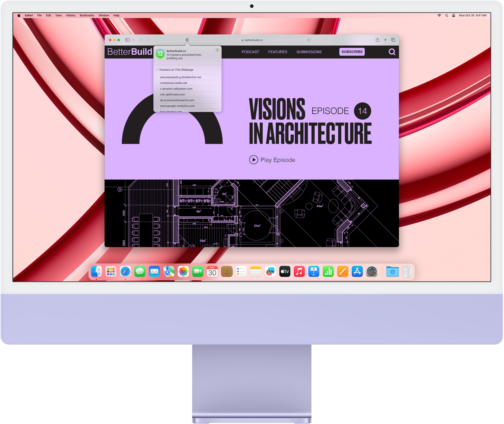Click the date and time clock
Viewport: 504px width, 424px height.
pyautogui.click(x=472, y=15)
